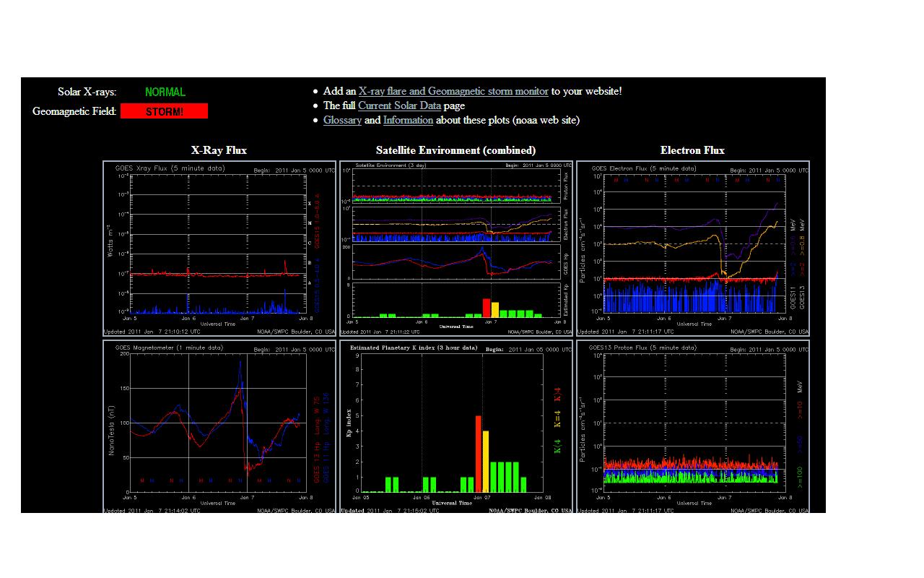The width and height of the screenshot is (924, 578).
Task: Click 'GOES Magnetometer (1 minute data)' title
Action: click(169, 348)
